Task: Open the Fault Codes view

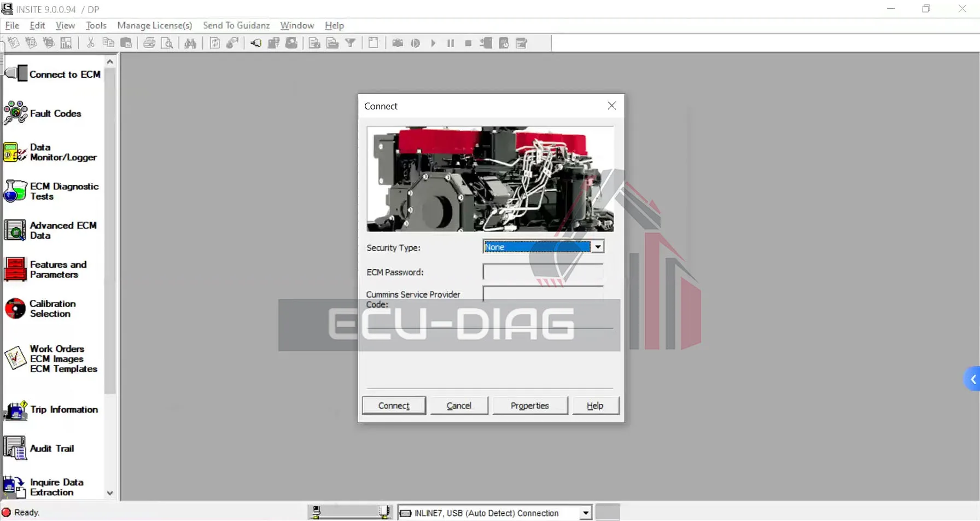Action: 43,113
